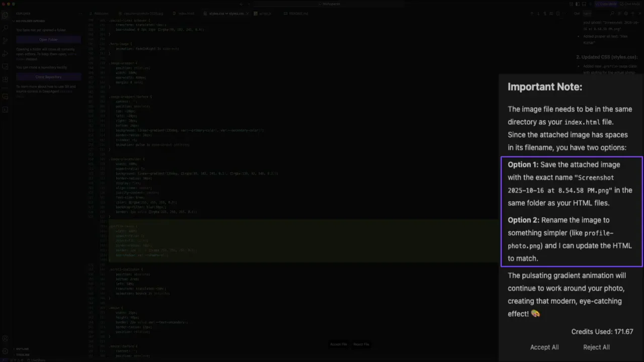The width and height of the screenshot is (644, 362).
Task: Toggle the whitespace paragraph icon in editor toolbar
Action: [545, 14]
